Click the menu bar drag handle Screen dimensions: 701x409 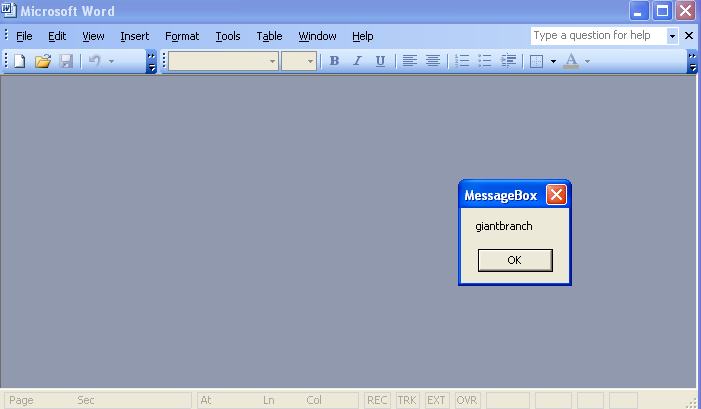6,35
